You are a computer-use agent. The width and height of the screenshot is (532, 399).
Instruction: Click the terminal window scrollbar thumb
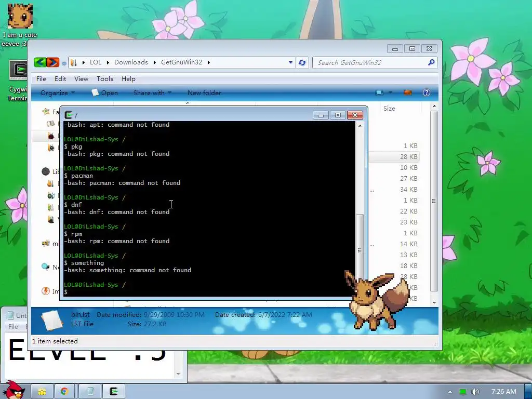[360, 250]
